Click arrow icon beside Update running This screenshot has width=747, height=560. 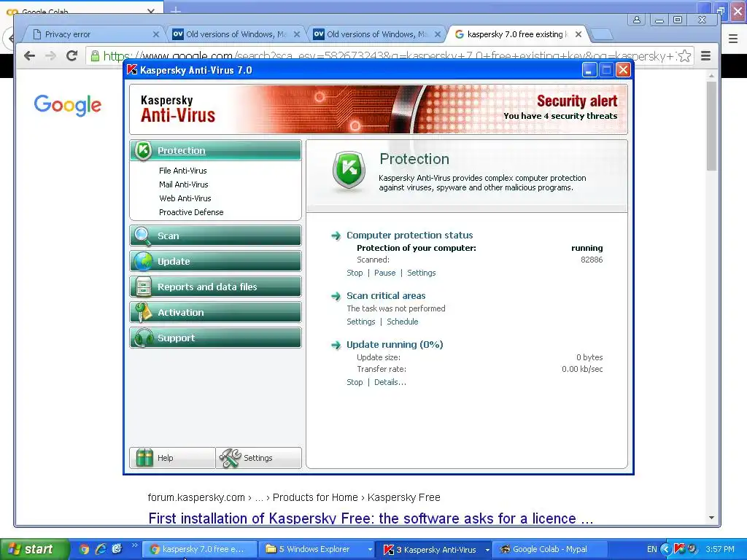[x=336, y=345]
